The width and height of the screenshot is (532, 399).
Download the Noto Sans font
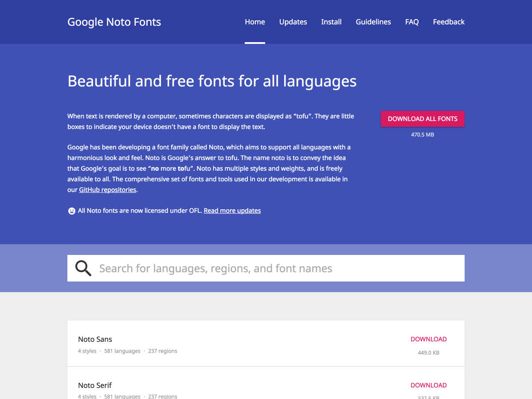tap(428, 339)
